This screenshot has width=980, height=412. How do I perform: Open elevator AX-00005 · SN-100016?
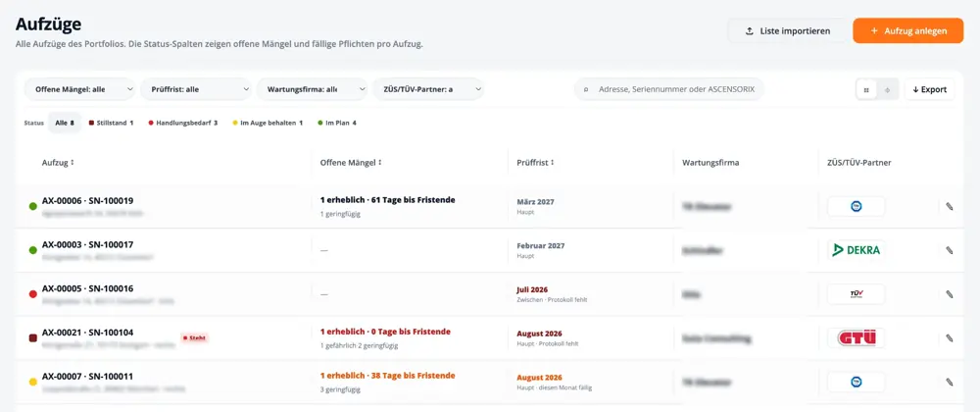pyautogui.click(x=87, y=288)
